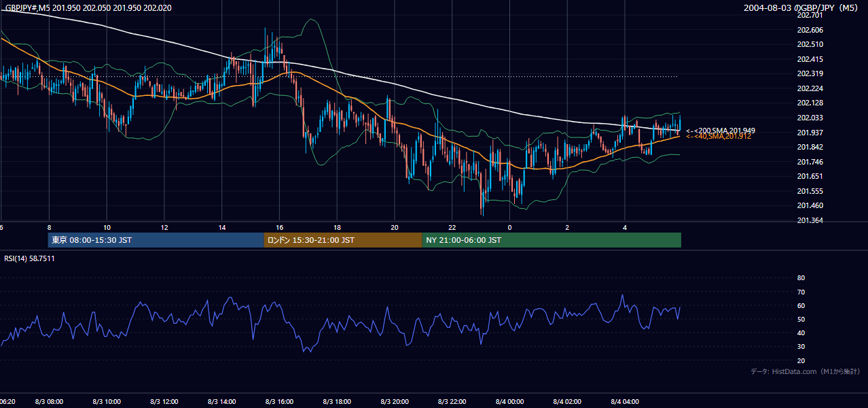Screen dimensions: 868x408
Task: Click price axis value 201.746
Action: [x=810, y=162]
